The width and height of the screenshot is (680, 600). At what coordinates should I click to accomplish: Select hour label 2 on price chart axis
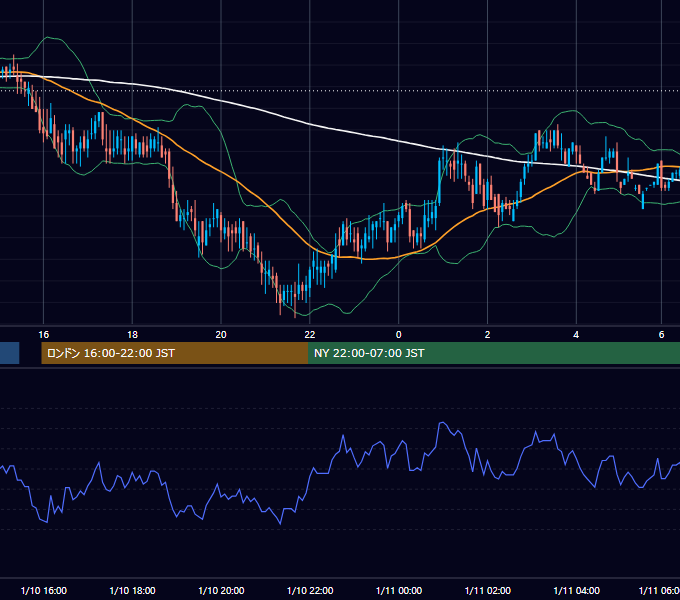click(x=487, y=335)
